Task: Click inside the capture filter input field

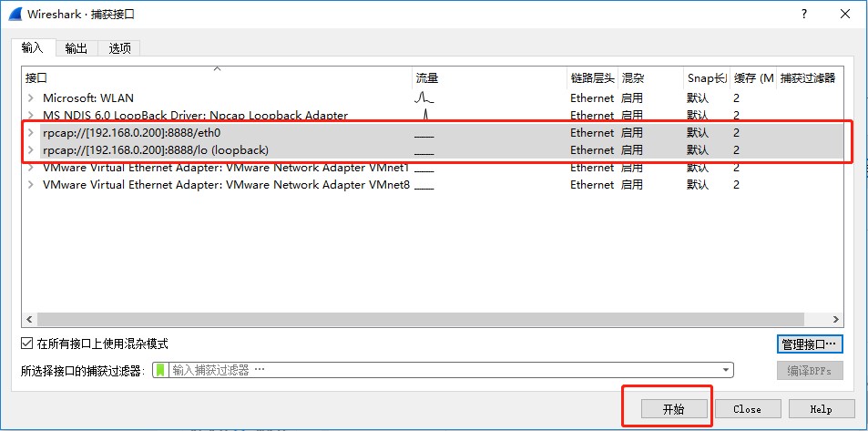Action: coord(437,370)
